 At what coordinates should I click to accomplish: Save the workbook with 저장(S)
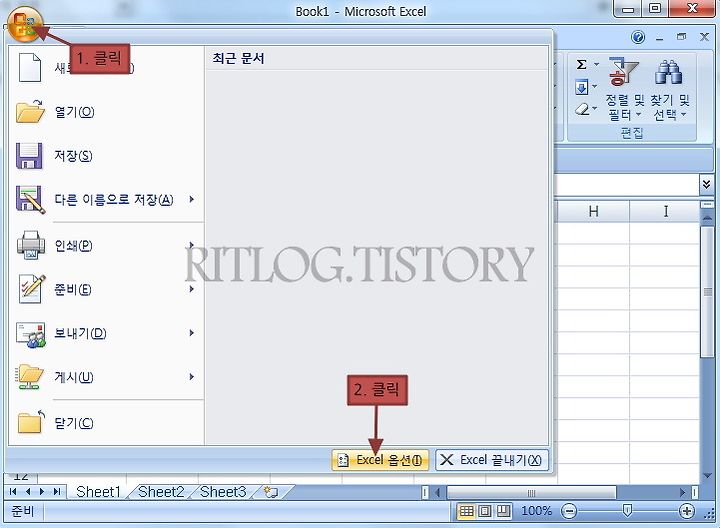[73, 156]
